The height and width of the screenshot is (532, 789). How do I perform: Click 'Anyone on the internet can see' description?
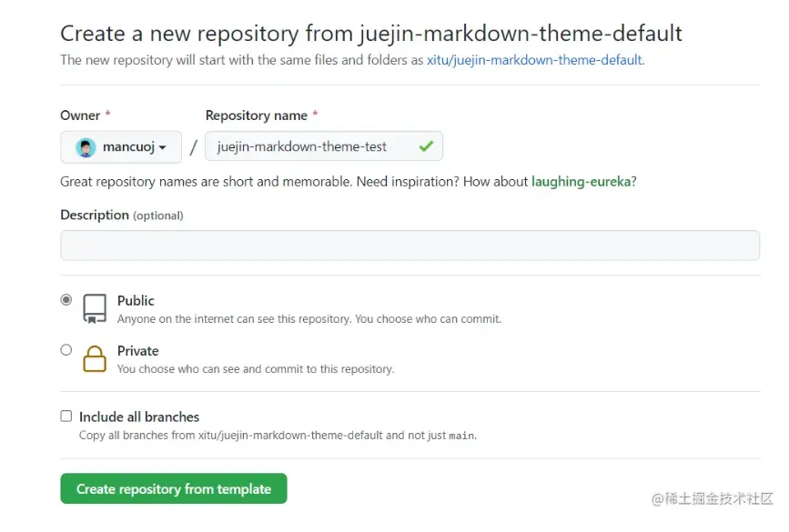point(309,319)
